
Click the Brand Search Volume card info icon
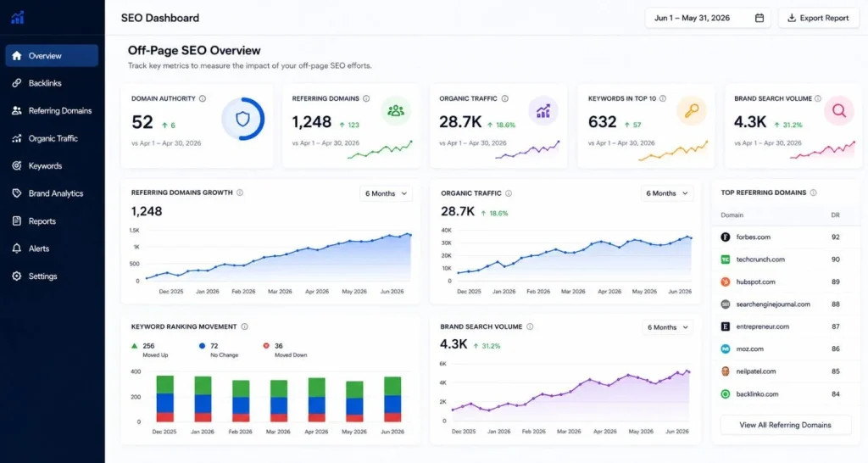[x=818, y=98]
